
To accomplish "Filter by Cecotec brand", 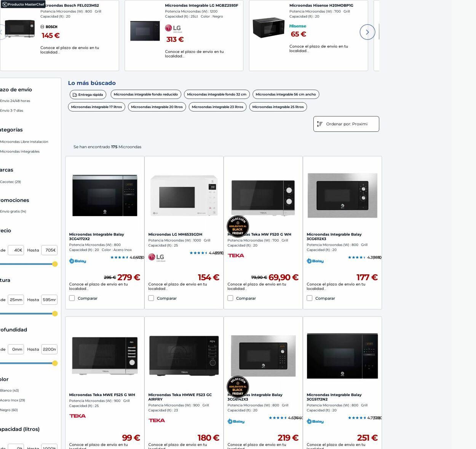I will tap(10, 182).
